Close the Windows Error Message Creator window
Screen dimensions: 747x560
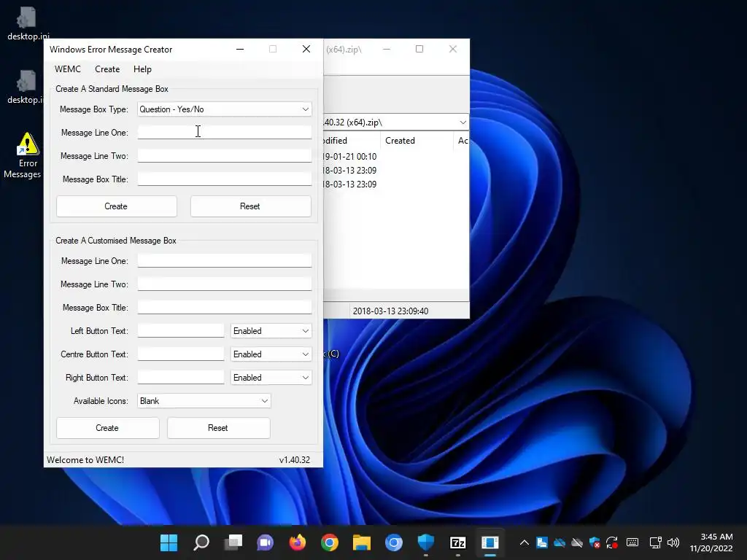306,49
